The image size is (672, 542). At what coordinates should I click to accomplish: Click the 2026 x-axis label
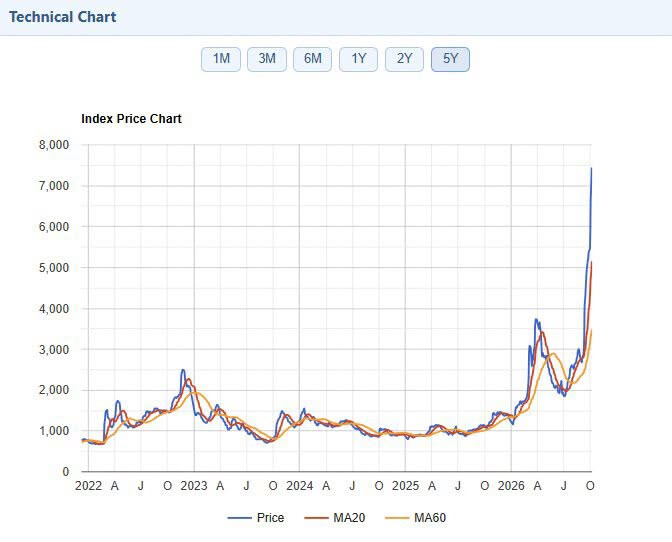pyautogui.click(x=511, y=486)
